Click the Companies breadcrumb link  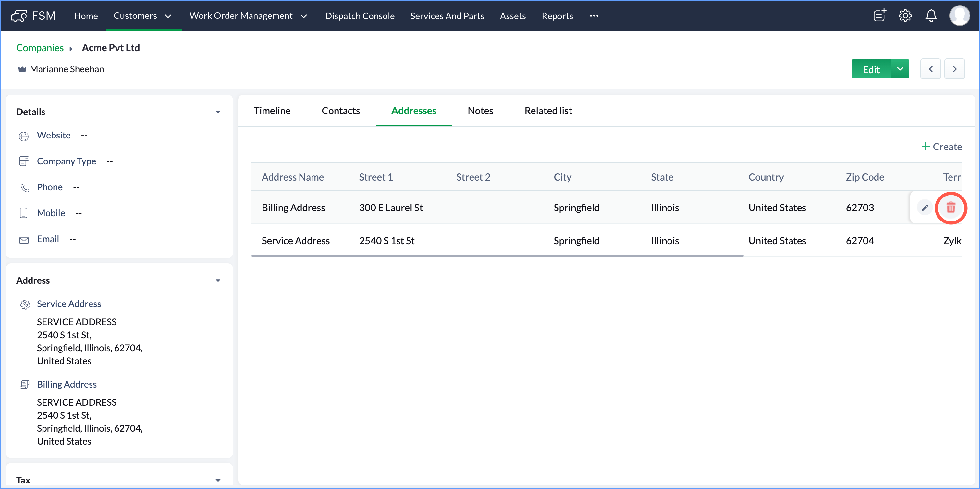click(40, 48)
